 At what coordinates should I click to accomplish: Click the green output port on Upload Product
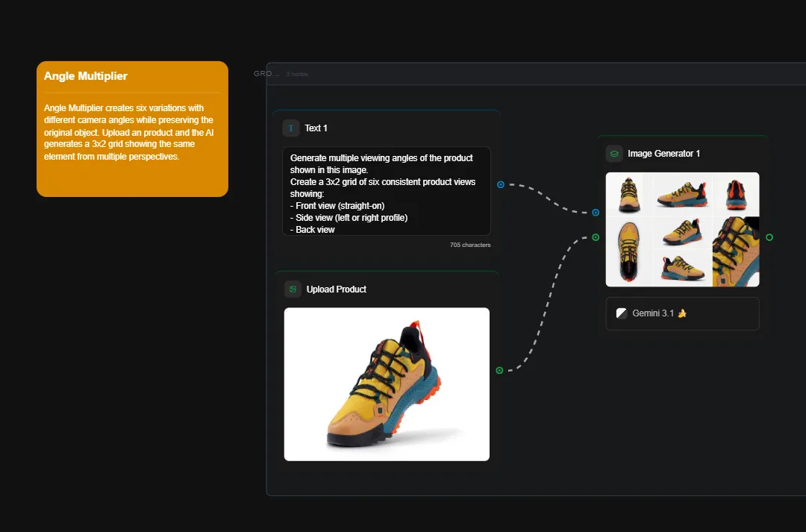coord(499,370)
